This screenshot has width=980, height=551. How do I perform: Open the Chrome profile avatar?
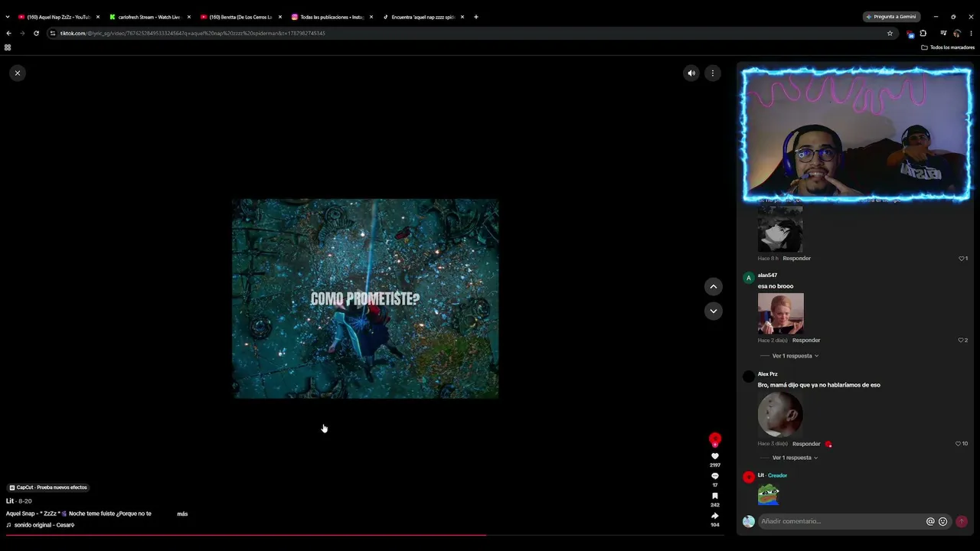(x=957, y=34)
